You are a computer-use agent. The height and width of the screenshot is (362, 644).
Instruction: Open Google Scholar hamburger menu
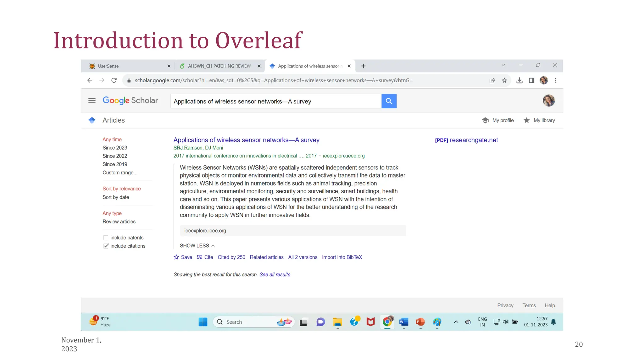click(x=92, y=101)
